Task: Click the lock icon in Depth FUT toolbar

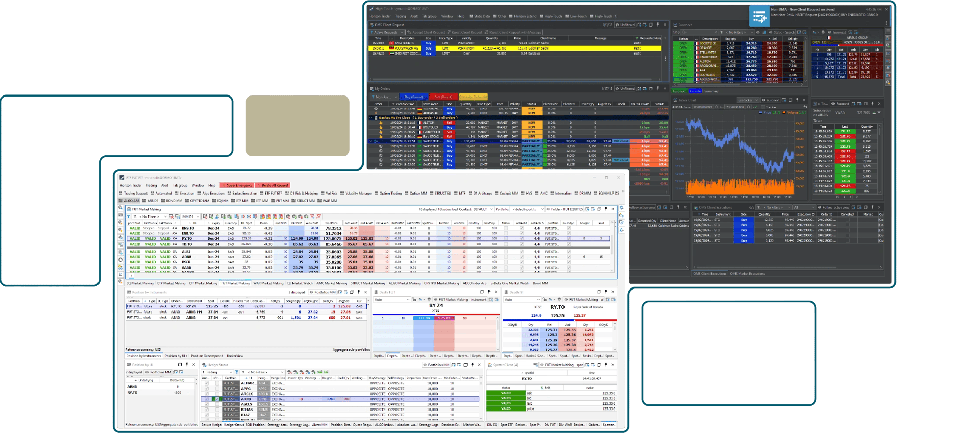Action: [414, 299]
